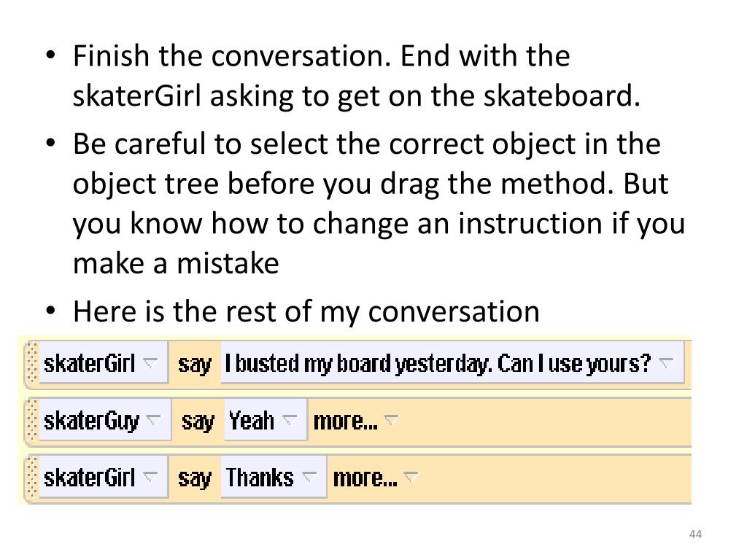Screen dimensions: 747x560
Task: Click 'more...' in the skaterGuy Yeah instruction
Action: (x=345, y=421)
